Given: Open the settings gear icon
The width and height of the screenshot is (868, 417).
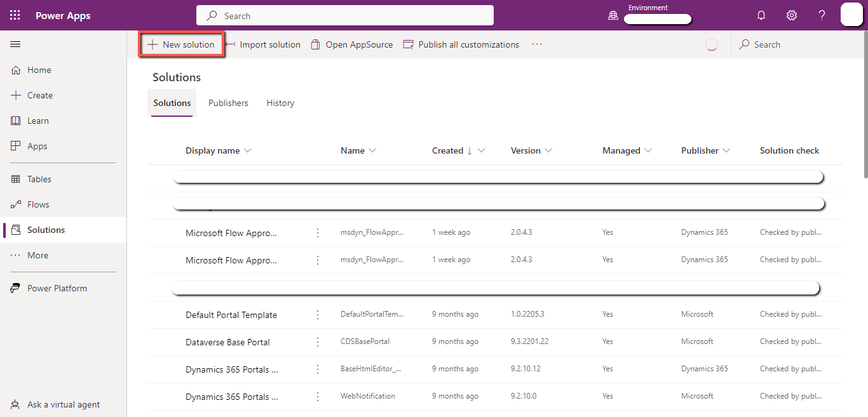Looking at the screenshot, I should (x=792, y=15).
